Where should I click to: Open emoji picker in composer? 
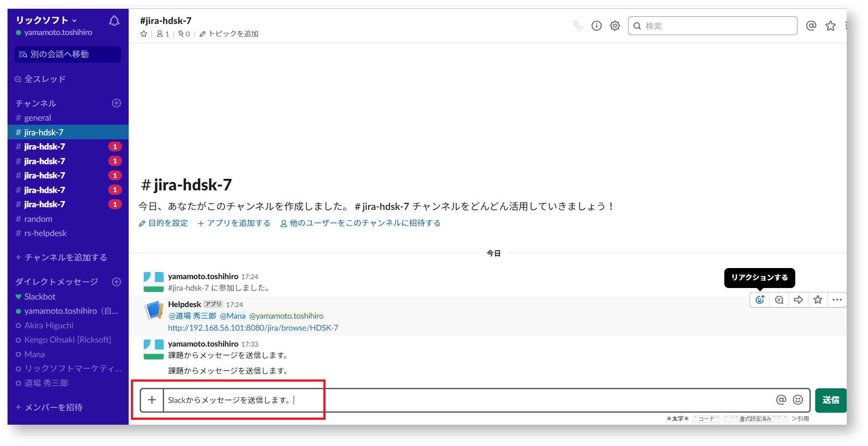[x=798, y=400]
